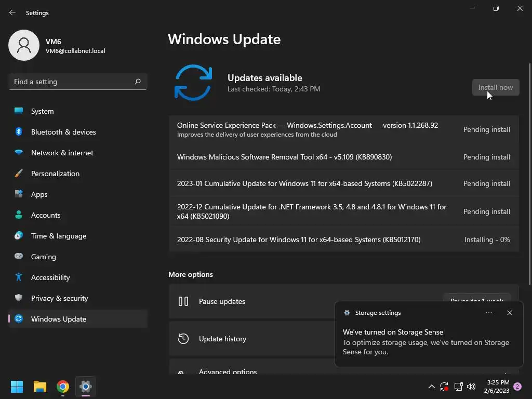Click the System monitor icon
The height and width of the screenshot is (399, 532).
point(19,111)
